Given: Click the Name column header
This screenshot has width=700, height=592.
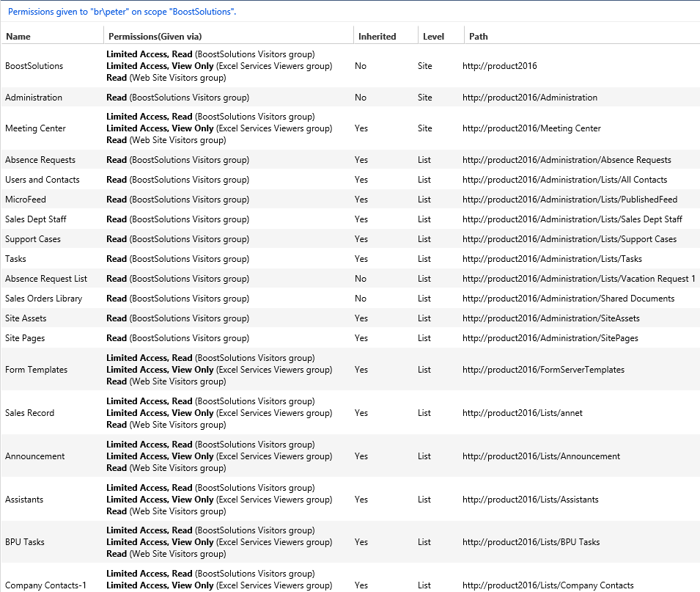Looking at the screenshot, I should [18, 37].
